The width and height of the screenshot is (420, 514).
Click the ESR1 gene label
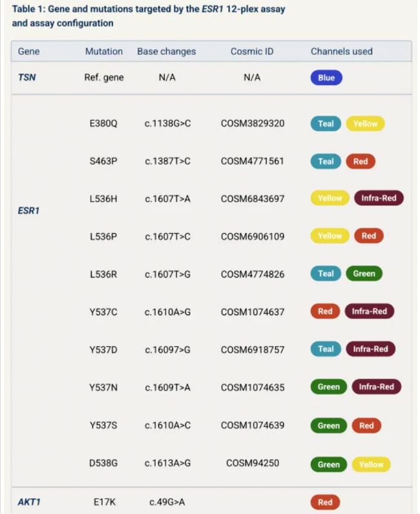(29, 211)
